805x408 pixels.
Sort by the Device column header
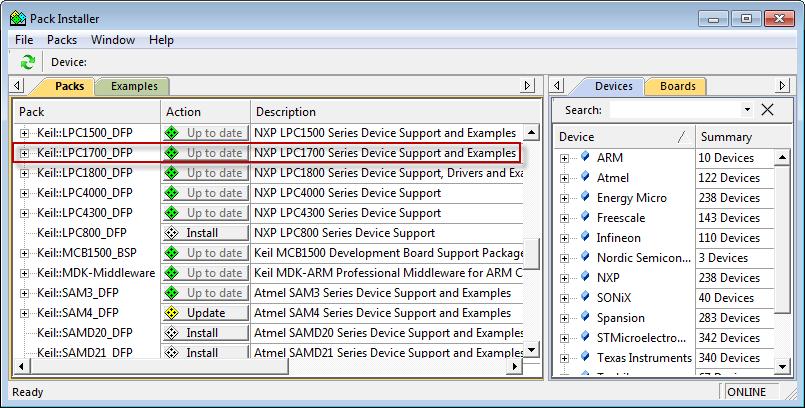[620, 137]
